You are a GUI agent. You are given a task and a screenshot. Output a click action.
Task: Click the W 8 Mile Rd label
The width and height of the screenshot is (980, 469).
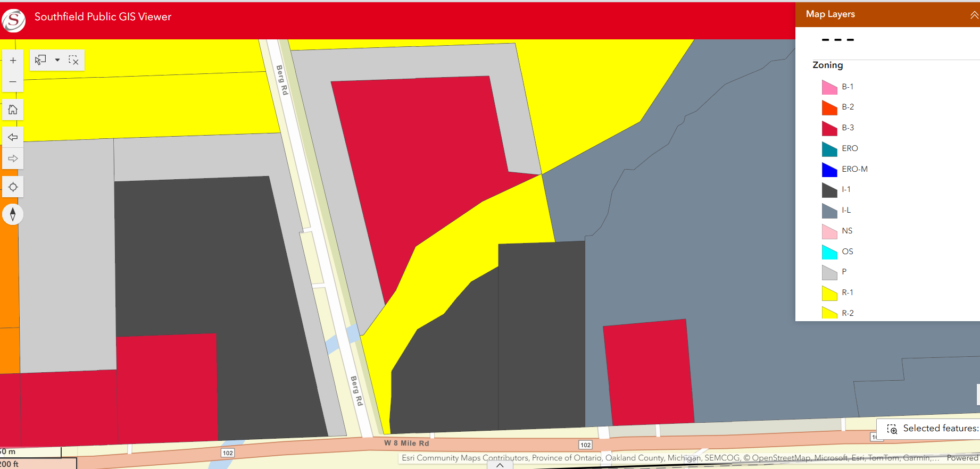point(406,443)
